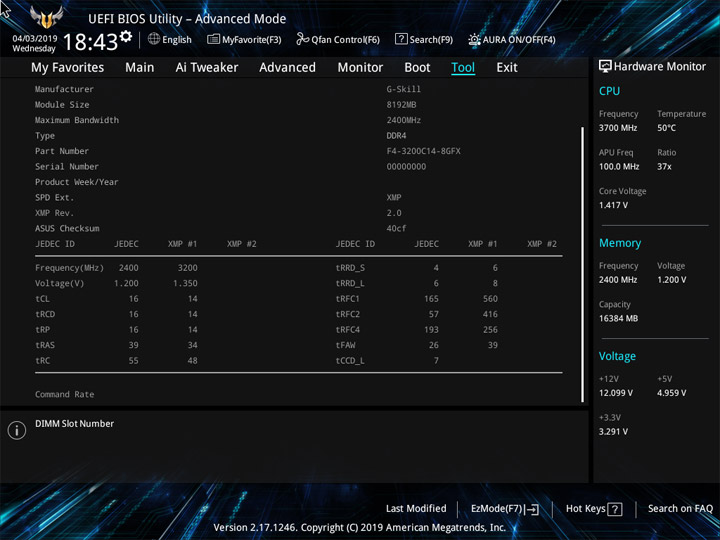The height and width of the screenshot is (540, 720).
Task: Click the 04/03/2019 date text
Action: [x=35, y=39]
